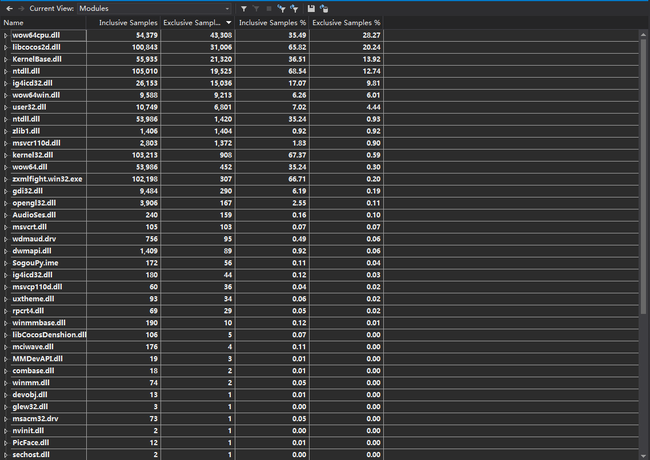Click the greyed-out execute filter funnel icon

coord(256,8)
